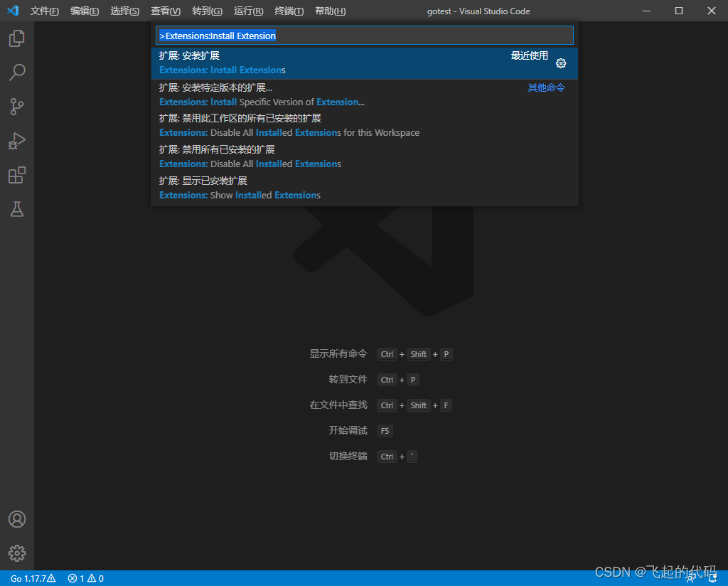Select Show Installed Extensions command
The image size is (728, 586).
(365, 188)
